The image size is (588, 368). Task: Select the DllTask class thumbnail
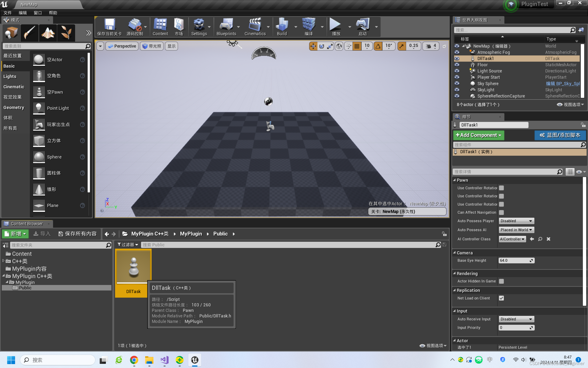[x=133, y=273]
